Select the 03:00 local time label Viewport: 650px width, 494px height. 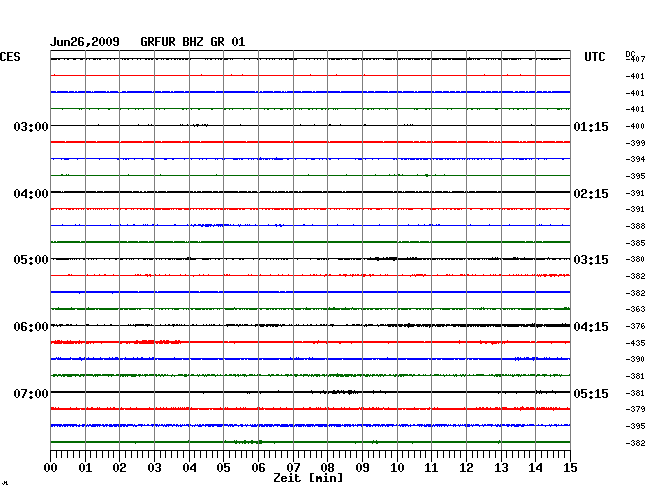click(x=31, y=126)
